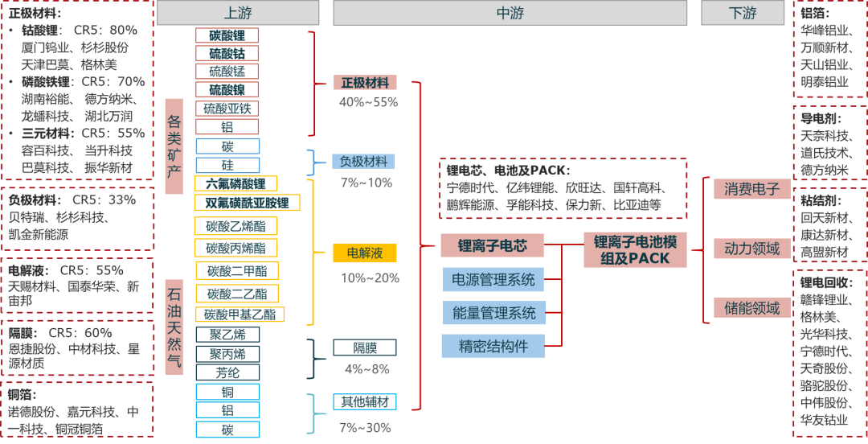Select the 能量管理系统 box
This screenshot has width=868, height=444.
(x=493, y=313)
